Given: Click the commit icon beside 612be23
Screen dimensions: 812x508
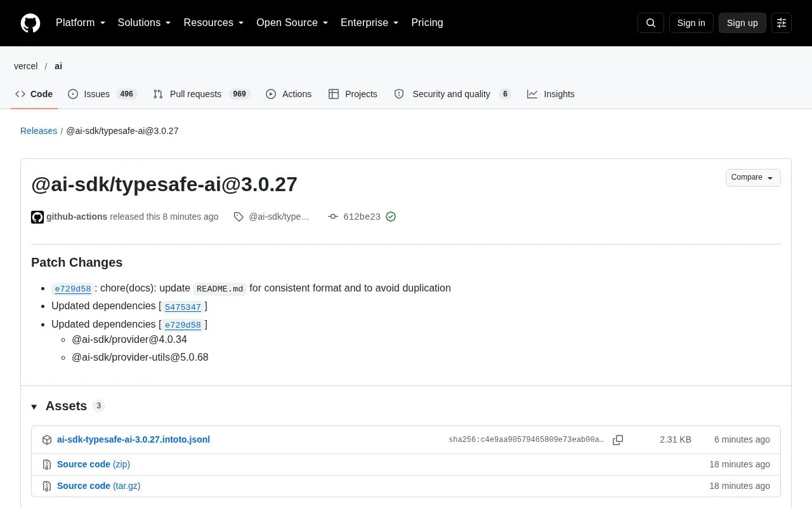Looking at the screenshot, I should [333, 217].
